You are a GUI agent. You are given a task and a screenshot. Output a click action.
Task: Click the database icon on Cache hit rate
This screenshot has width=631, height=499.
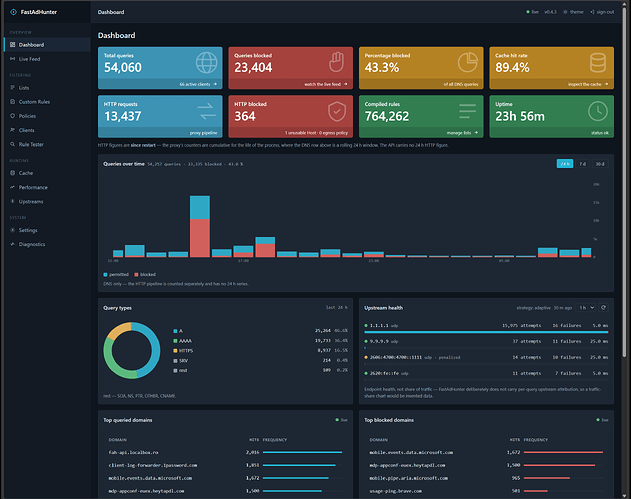pos(598,63)
